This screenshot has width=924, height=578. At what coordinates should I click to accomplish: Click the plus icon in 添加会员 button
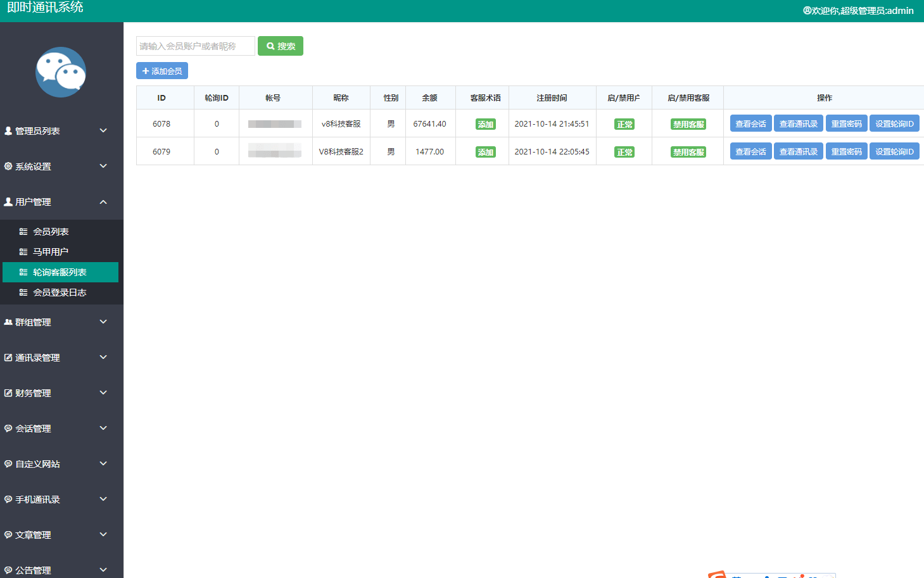[x=146, y=71]
